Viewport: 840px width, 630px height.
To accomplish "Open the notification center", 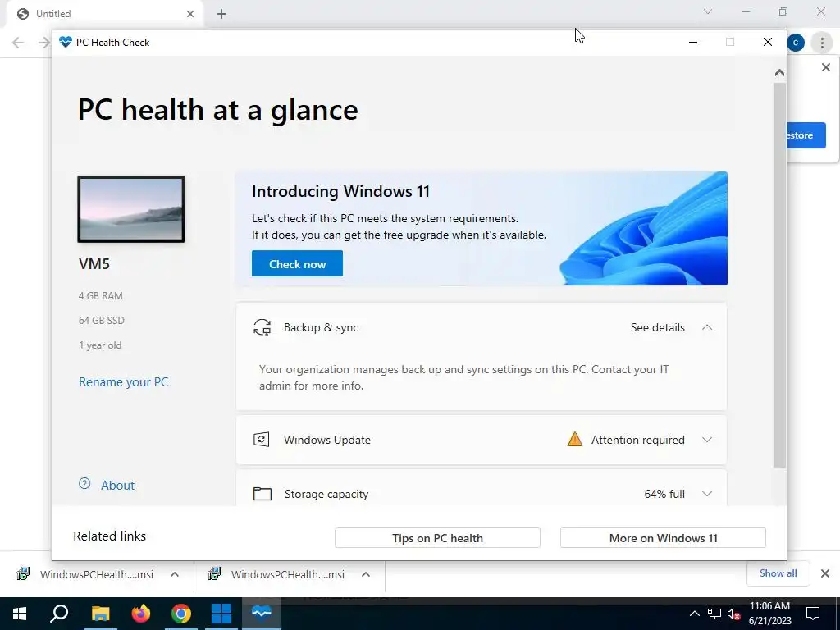I will [813, 614].
